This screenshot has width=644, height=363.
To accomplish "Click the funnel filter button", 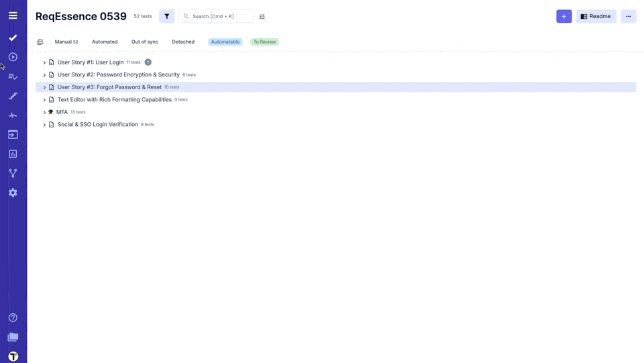I will coord(166,16).
